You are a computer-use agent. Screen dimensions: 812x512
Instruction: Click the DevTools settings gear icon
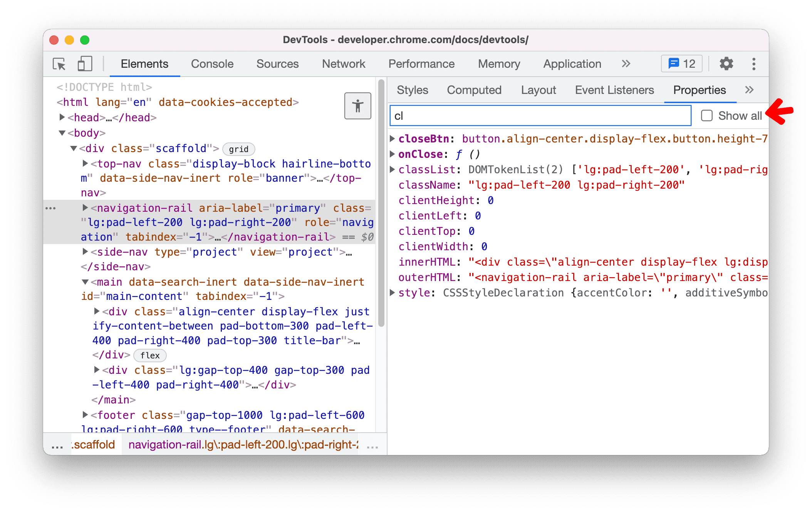[x=726, y=63]
